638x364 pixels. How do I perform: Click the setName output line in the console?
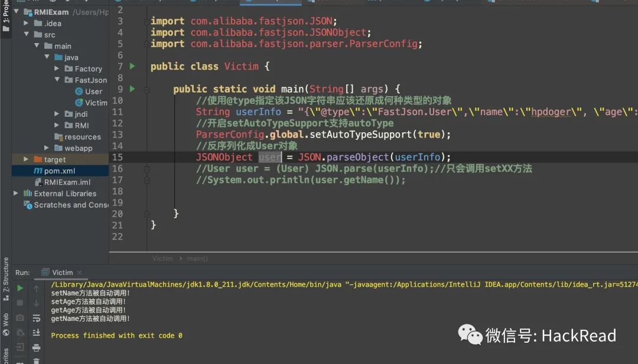pos(90,293)
